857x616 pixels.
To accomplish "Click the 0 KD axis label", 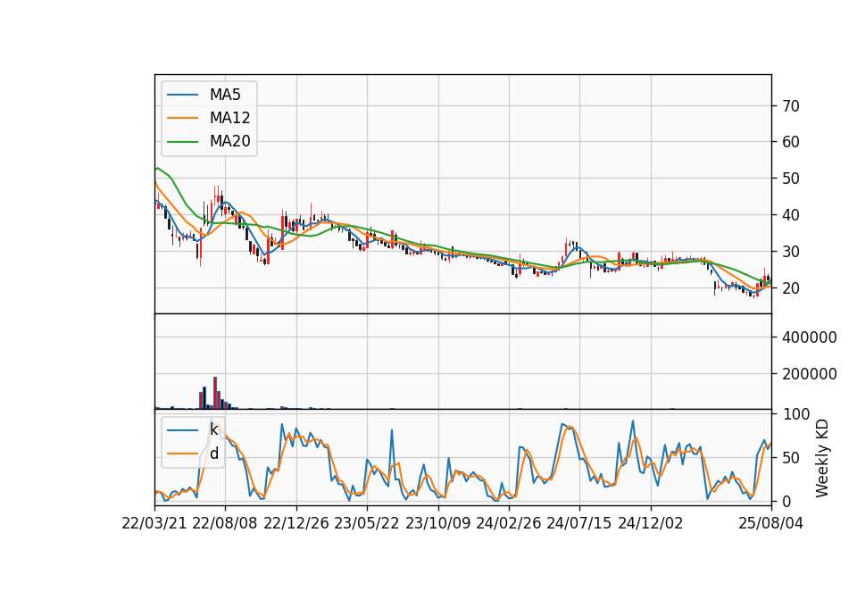I will 786,501.
